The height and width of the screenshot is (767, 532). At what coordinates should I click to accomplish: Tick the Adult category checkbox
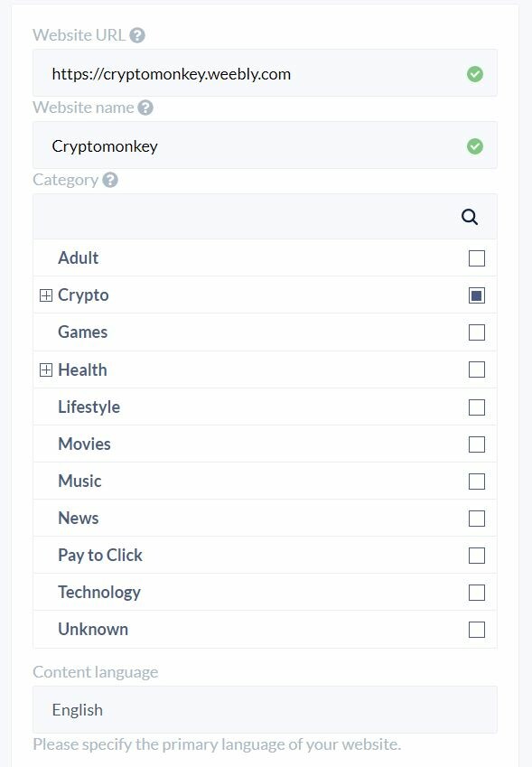click(477, 258)
